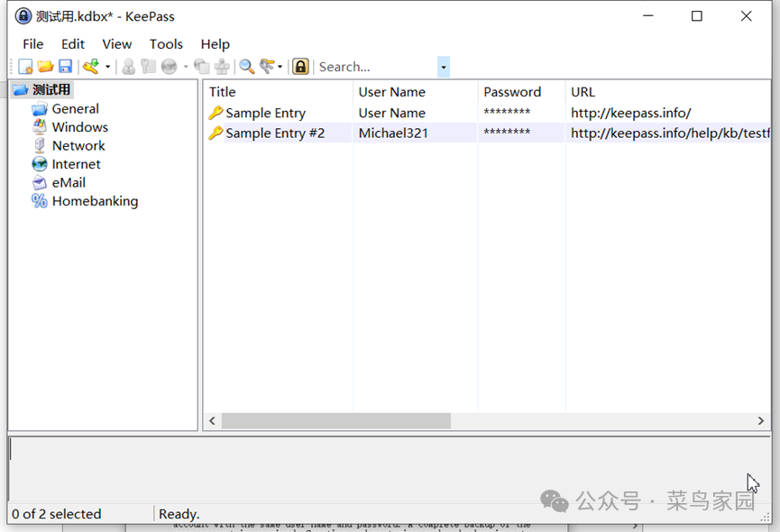
Task: Click the 测试用 root folder icon
Action: (21, 90)
